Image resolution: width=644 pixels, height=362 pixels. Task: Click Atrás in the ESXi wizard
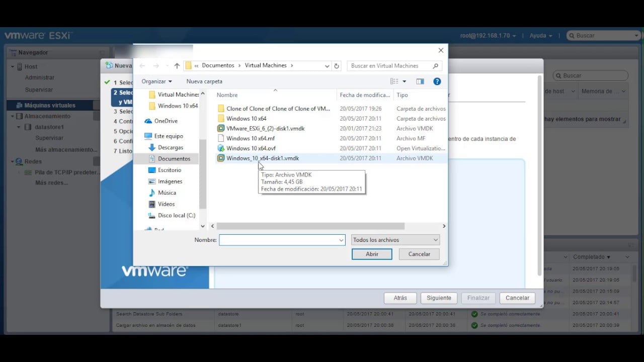400,298
